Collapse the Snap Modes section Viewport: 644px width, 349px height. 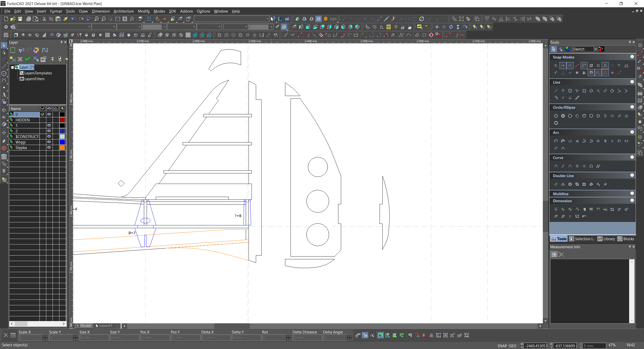tap(632, 57)
